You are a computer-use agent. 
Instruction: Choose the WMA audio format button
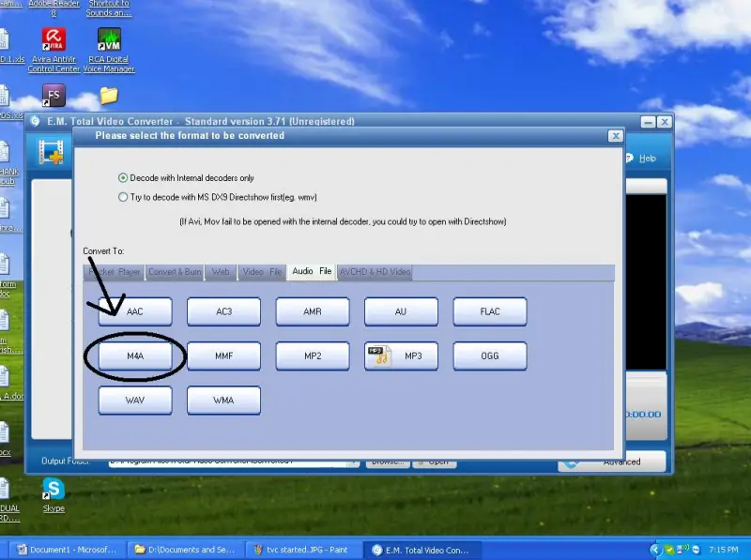coord(223,401)
